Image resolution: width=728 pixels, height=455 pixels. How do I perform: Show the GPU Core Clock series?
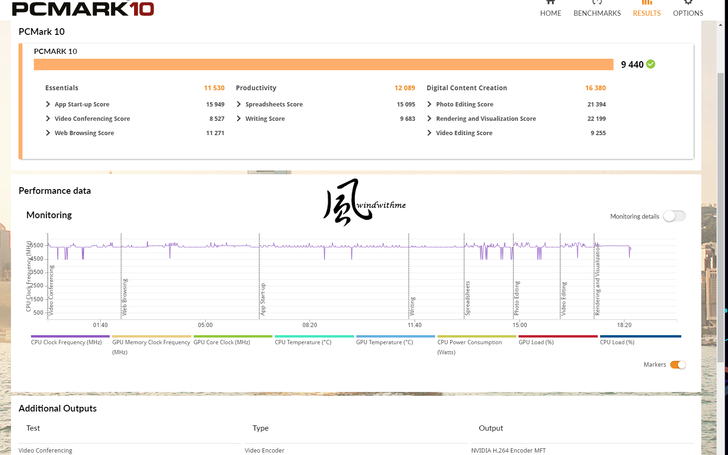(233, 340)
